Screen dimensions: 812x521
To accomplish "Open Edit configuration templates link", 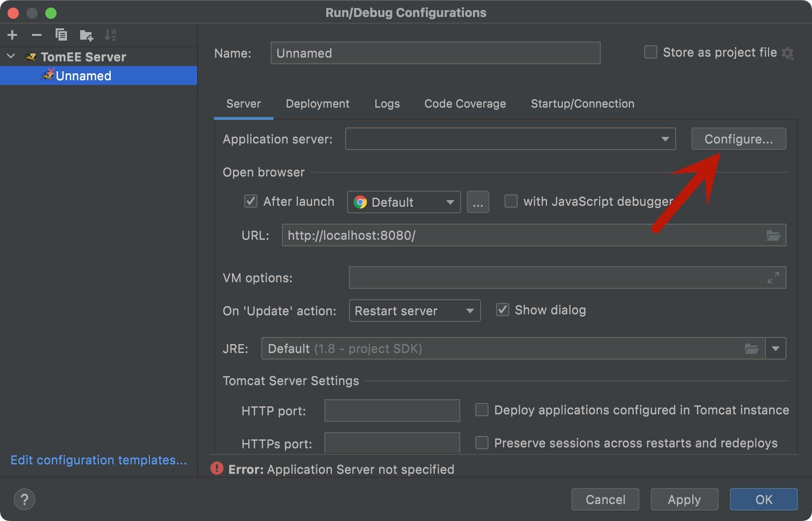I will (99, 460).
